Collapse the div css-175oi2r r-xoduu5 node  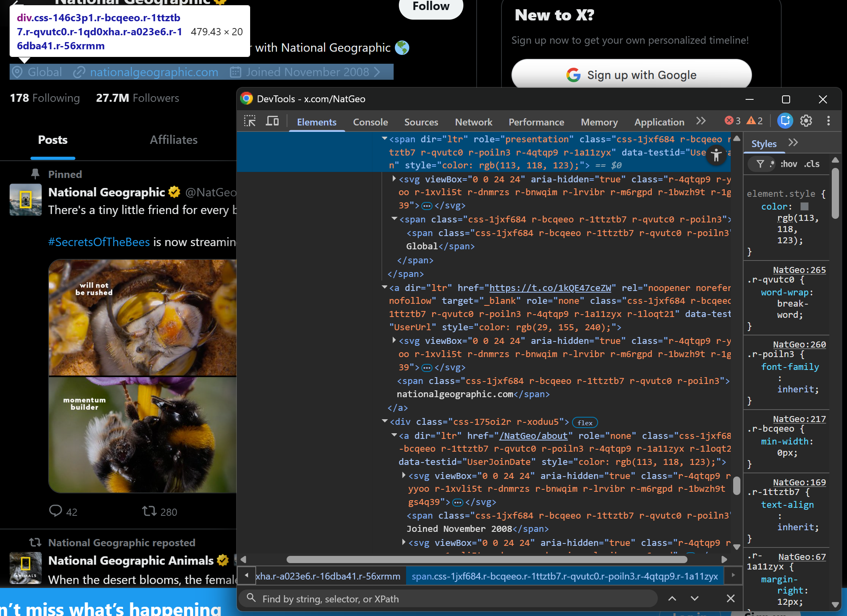384,421
